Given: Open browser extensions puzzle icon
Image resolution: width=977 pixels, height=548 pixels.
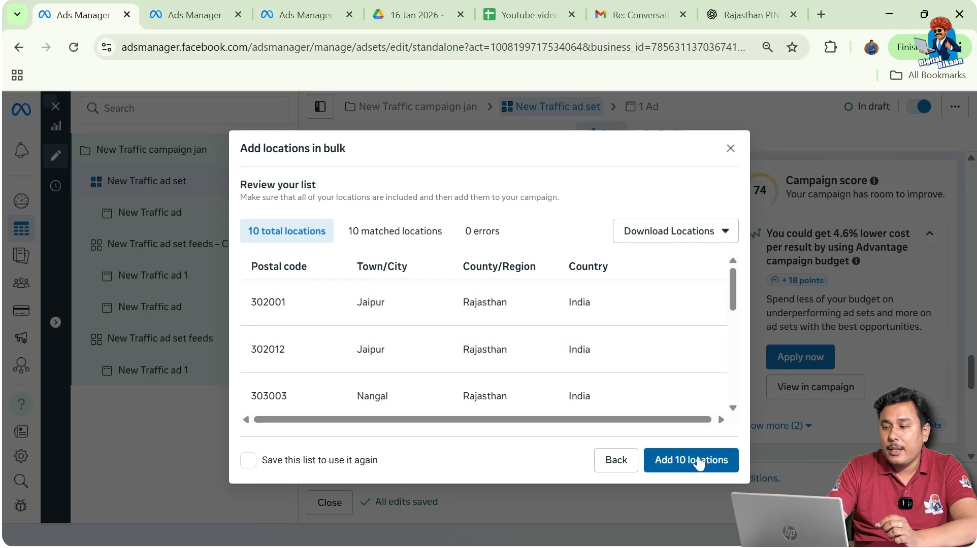Looking at the screenshot, I should pos(830,47).
